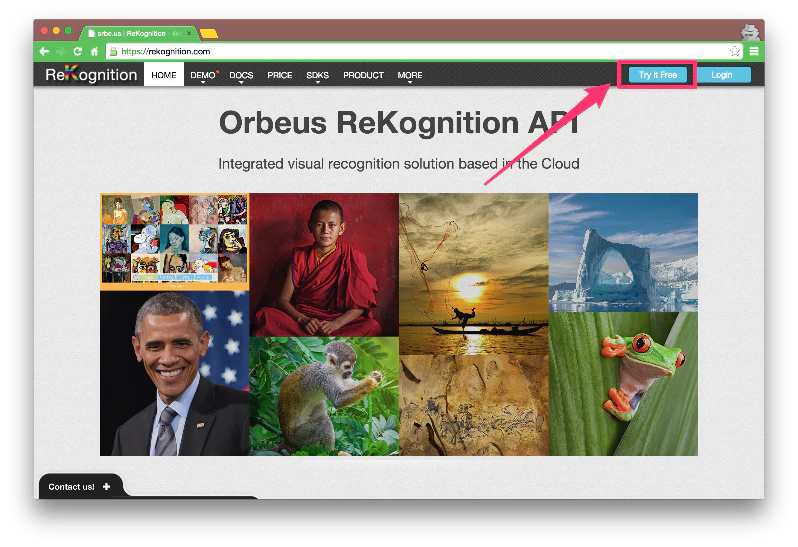Click the macOS yellow minimize button

(x=56, y=31)
